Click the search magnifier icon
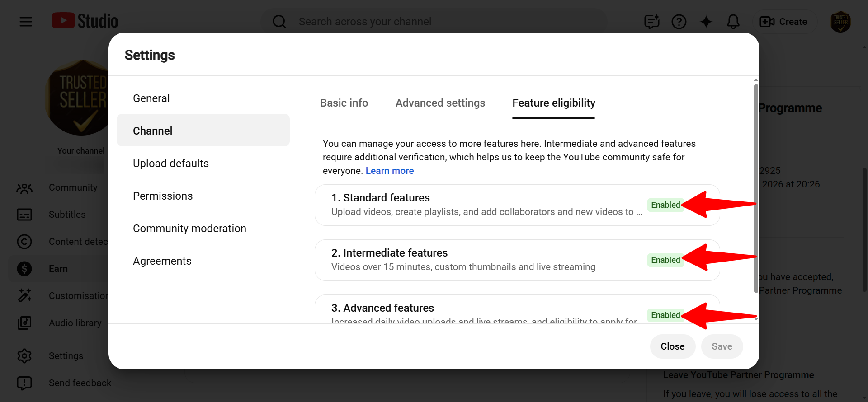 pyautogui.click(x=279, y=22)
